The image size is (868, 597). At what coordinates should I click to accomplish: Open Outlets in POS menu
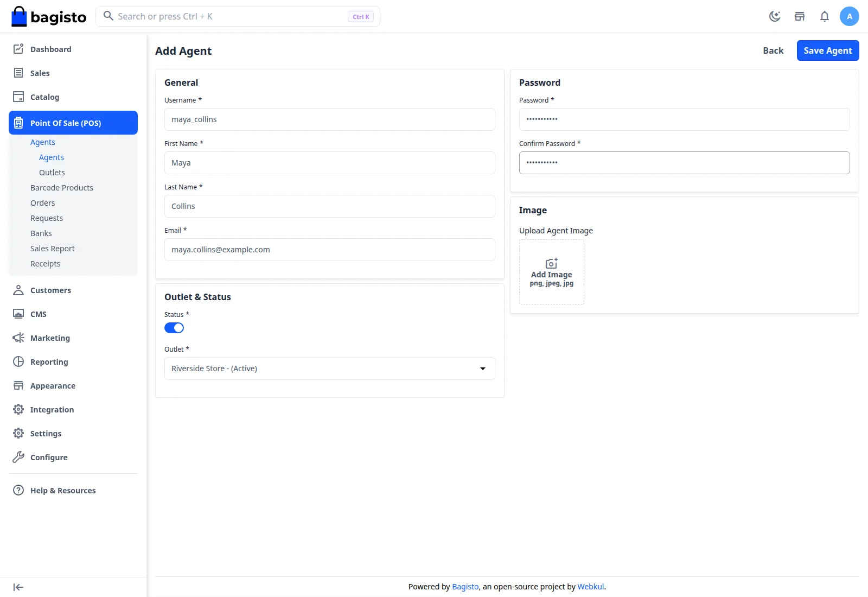click(x=52, y=173)
